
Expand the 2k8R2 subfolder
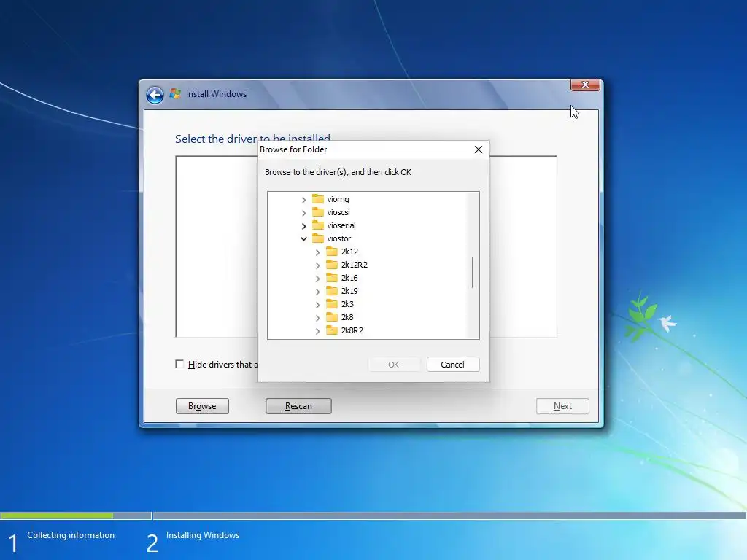tap(318, 331)
